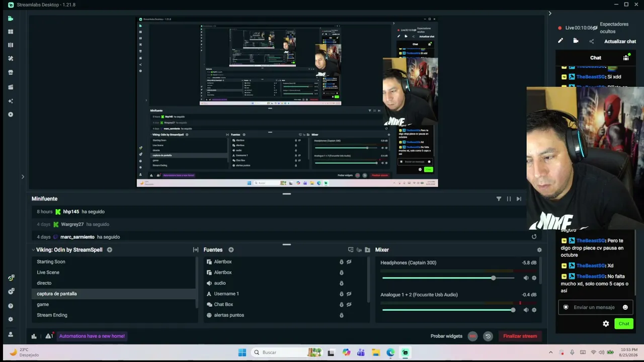Open the Themes icon in the left sidebar

(11, 58)
